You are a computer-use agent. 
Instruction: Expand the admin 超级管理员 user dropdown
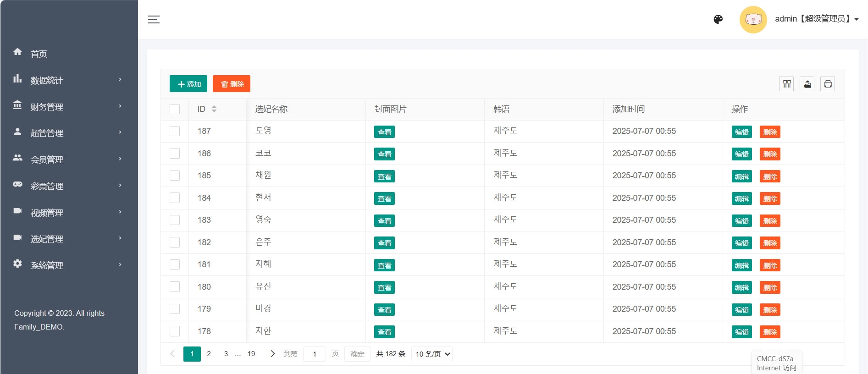tap(816, 19)
